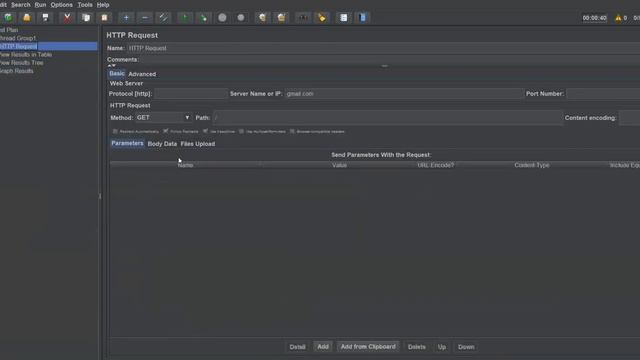Image resolution: width=640 pixels, height=360 pixels.
Task: Click the Stop test icon
Action: click(222, 18)
